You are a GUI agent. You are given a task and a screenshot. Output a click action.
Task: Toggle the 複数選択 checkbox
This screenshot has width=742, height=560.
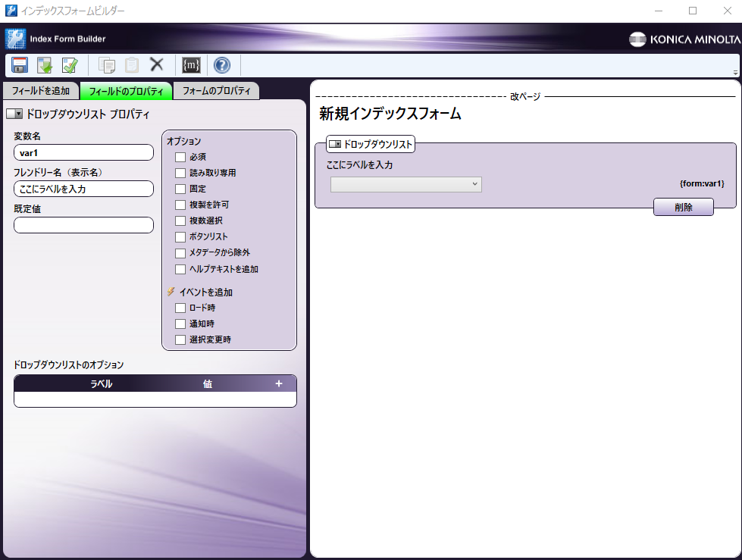180,221
